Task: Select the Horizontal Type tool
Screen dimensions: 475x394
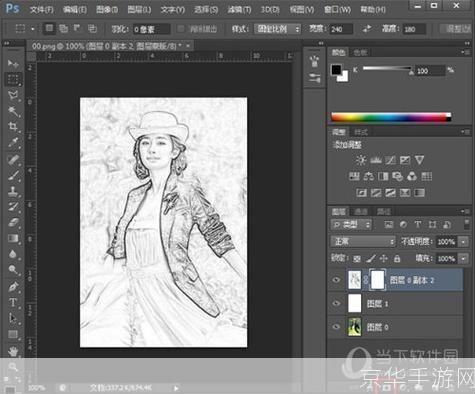Action: 13,303
